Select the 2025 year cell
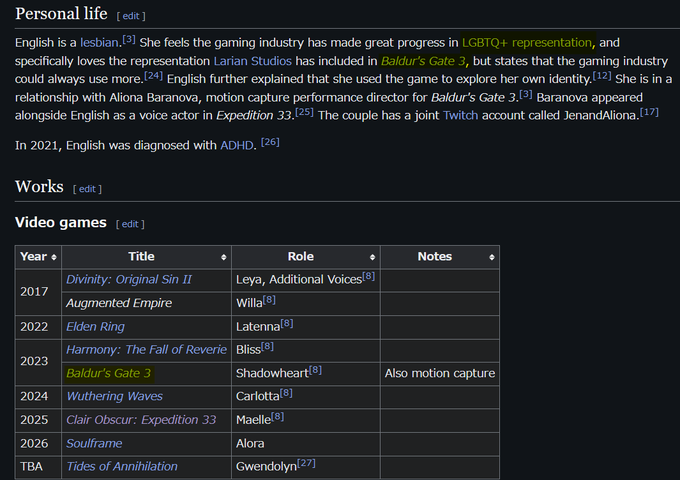 (x=38, y=420)
